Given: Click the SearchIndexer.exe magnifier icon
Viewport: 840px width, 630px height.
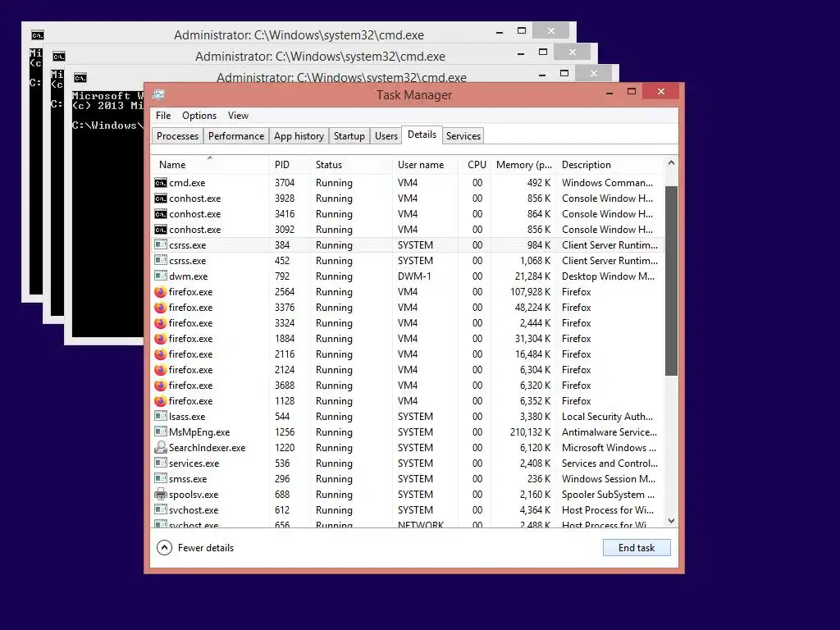Looking at the screenshot, I should click(x=160, y=447).
